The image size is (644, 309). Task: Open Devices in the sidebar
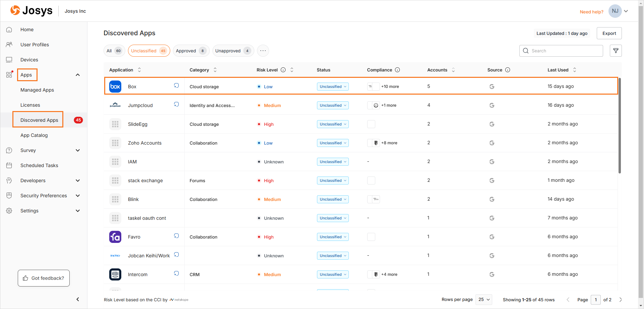point(29,60)
